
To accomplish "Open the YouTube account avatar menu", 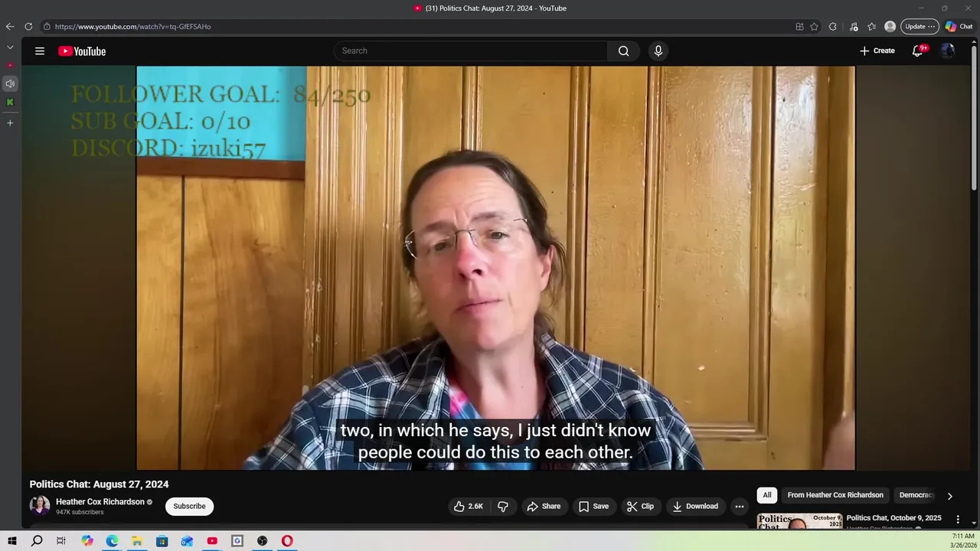I will (x=948, y=51).
